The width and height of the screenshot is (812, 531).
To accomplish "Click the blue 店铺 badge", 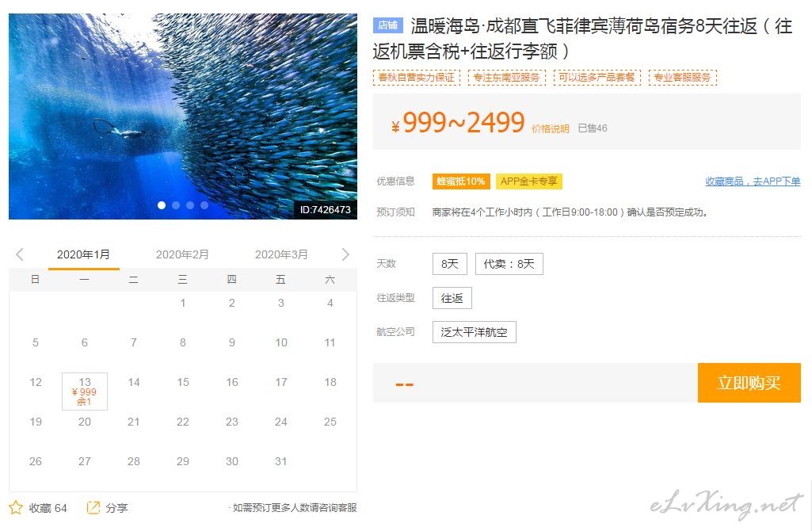I will [x=388, y=25].
